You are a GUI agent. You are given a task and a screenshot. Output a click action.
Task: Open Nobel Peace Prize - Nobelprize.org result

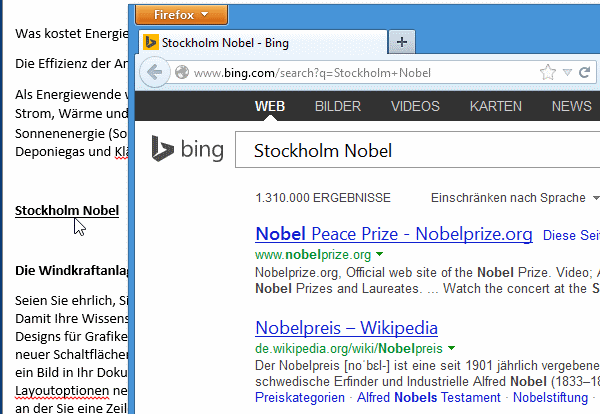click(394, 234)
